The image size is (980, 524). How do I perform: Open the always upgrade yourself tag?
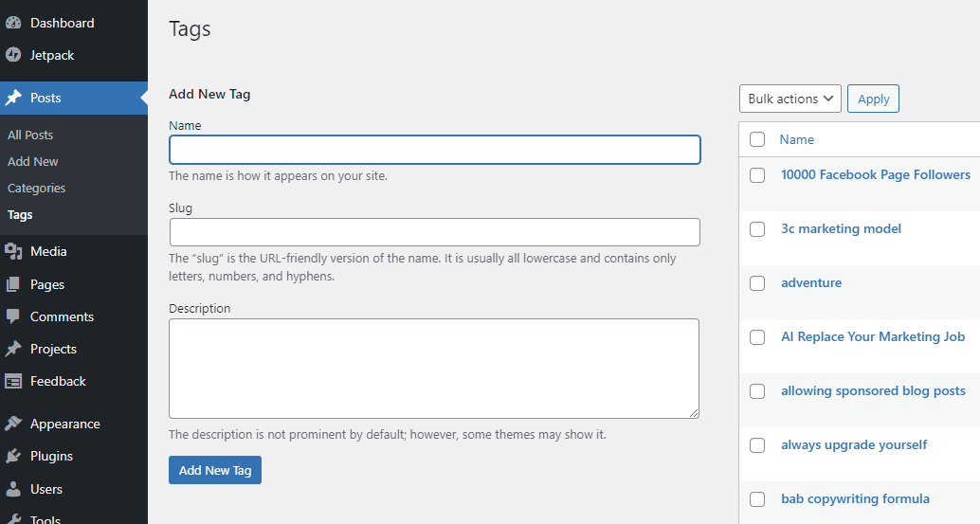pos(854,444)
